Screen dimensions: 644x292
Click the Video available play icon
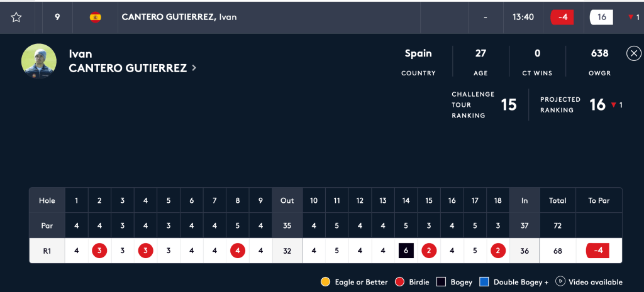[560, 281]
